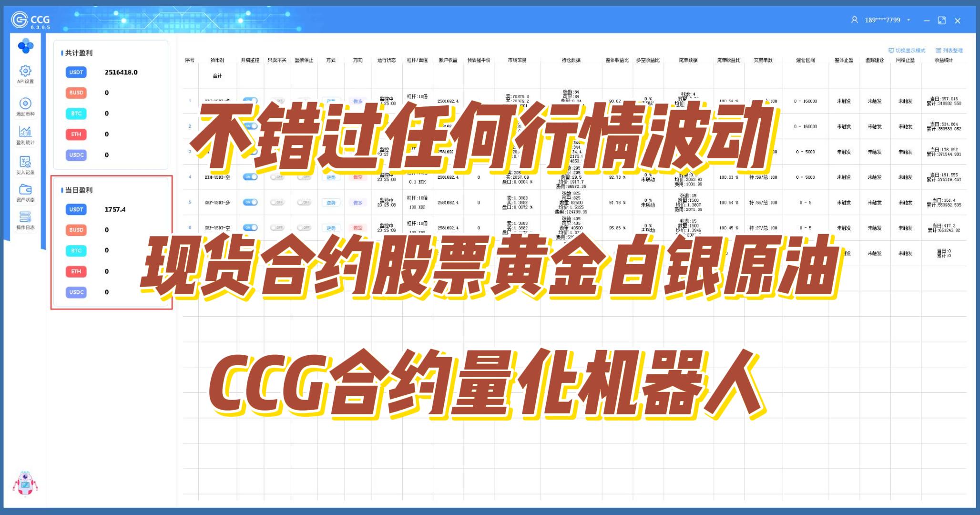Turn off monitoring for XRP-USDT-多 row

(x=250, y=202)
